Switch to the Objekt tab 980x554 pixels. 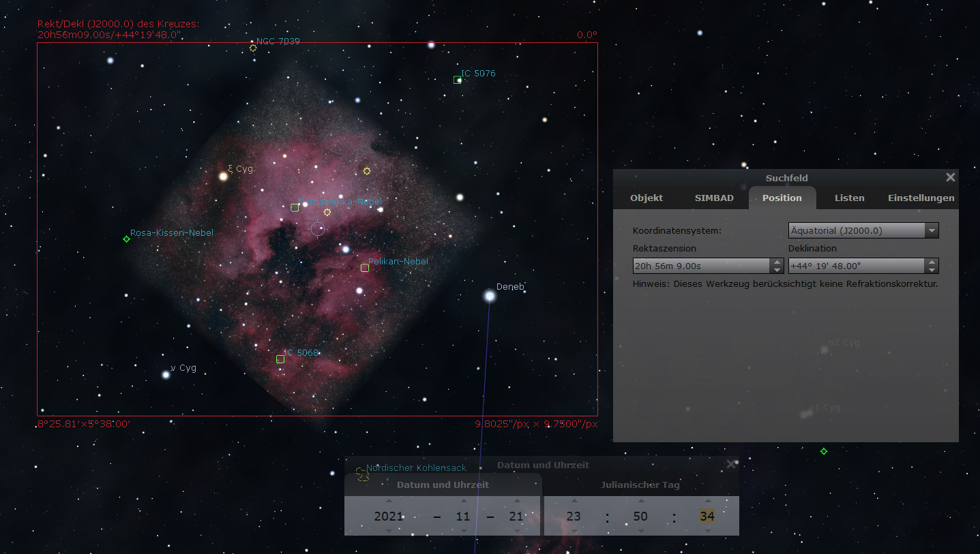pyautogui.click(x=647, y=198)
